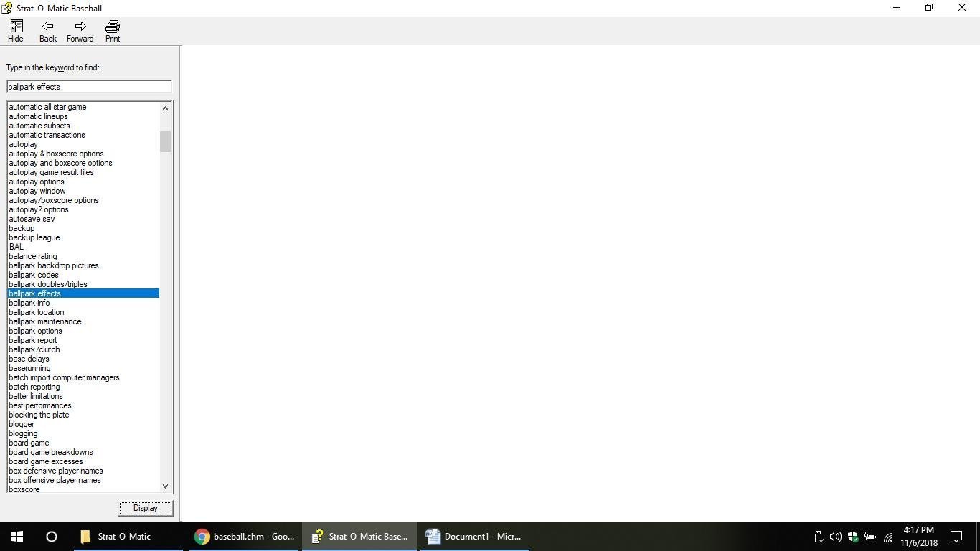Select the 'autoplay' keyword entry
980x551 pixels.
pyautogui.click(x=23, y=144)
